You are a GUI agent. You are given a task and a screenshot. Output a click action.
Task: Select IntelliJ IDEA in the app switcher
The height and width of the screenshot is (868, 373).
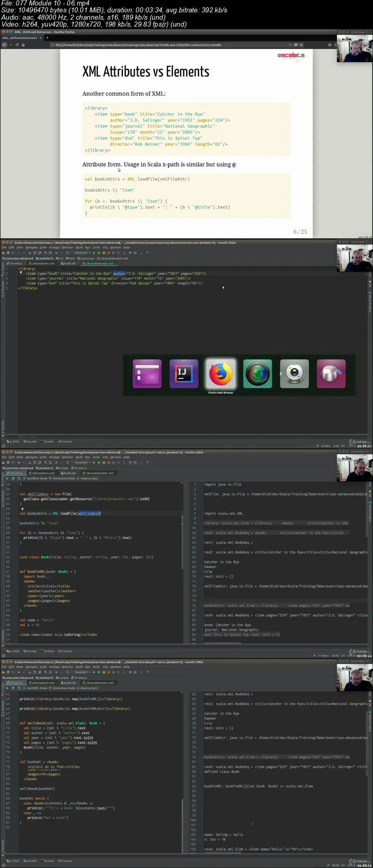(184, 374)
